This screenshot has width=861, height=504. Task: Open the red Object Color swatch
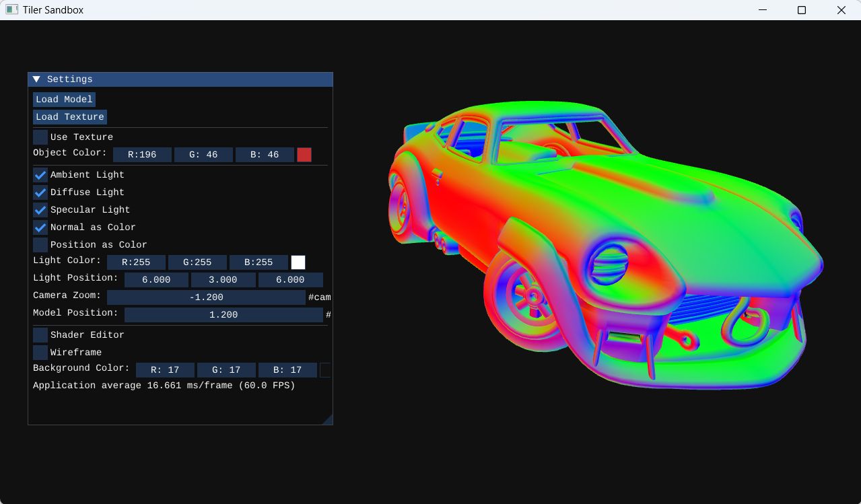click(304, 155)
